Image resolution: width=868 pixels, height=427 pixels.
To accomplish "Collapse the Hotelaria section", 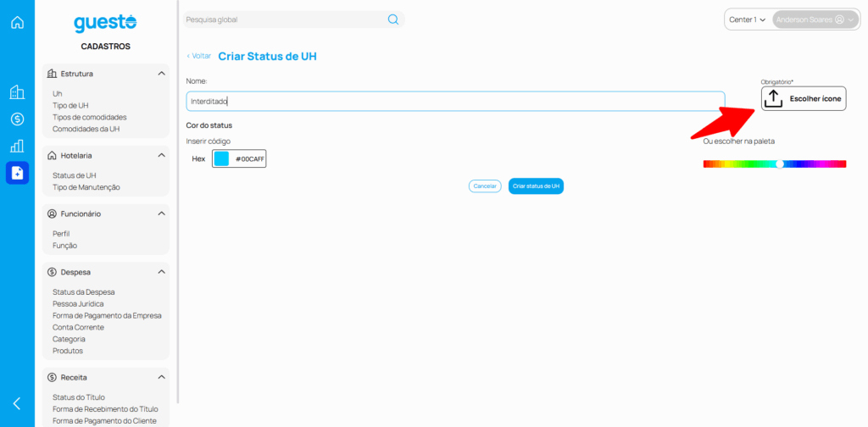I will (x=161, y=156).
